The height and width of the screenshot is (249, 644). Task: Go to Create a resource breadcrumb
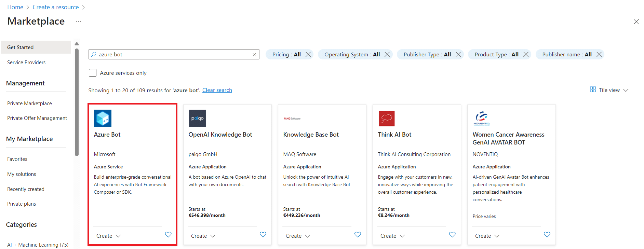click(56, 7)
